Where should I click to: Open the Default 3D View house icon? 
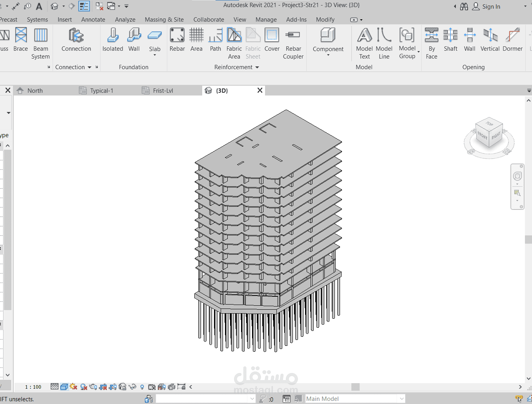pos(55,6)
